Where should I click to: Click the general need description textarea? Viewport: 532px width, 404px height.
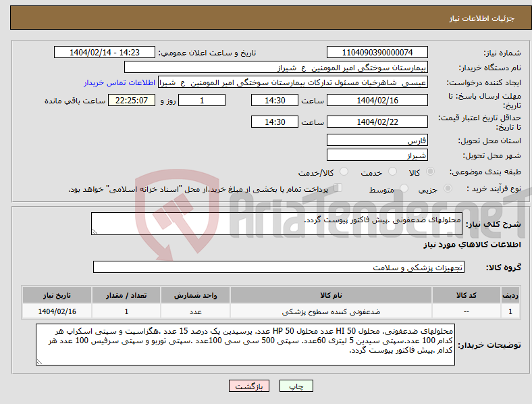coord(277,224)
